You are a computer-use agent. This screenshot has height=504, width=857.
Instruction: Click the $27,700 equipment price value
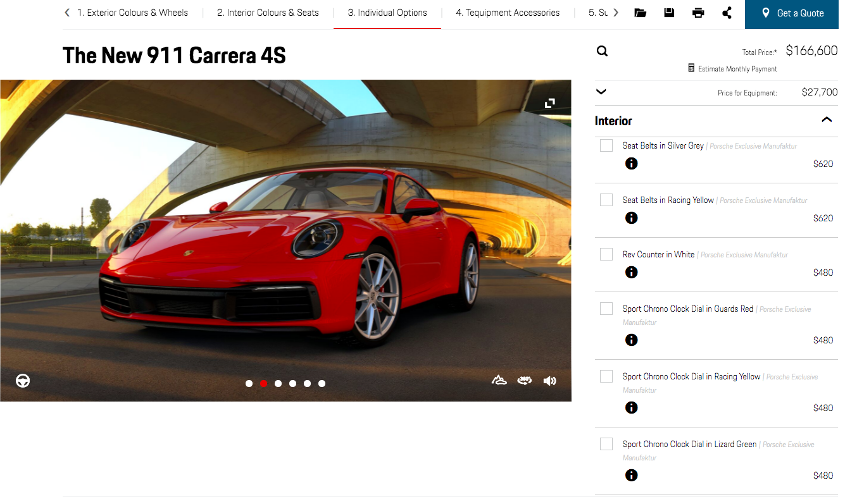[x=820, y=92]
